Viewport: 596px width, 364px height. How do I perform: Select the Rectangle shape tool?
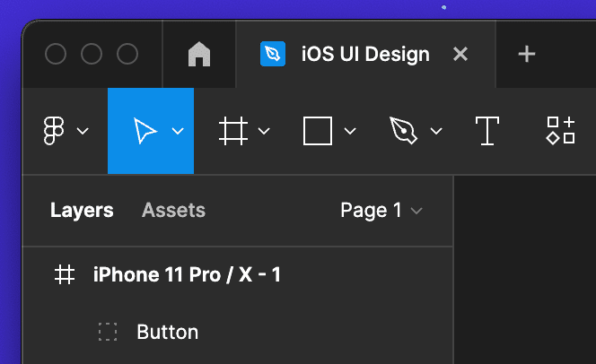pos(318,131)
